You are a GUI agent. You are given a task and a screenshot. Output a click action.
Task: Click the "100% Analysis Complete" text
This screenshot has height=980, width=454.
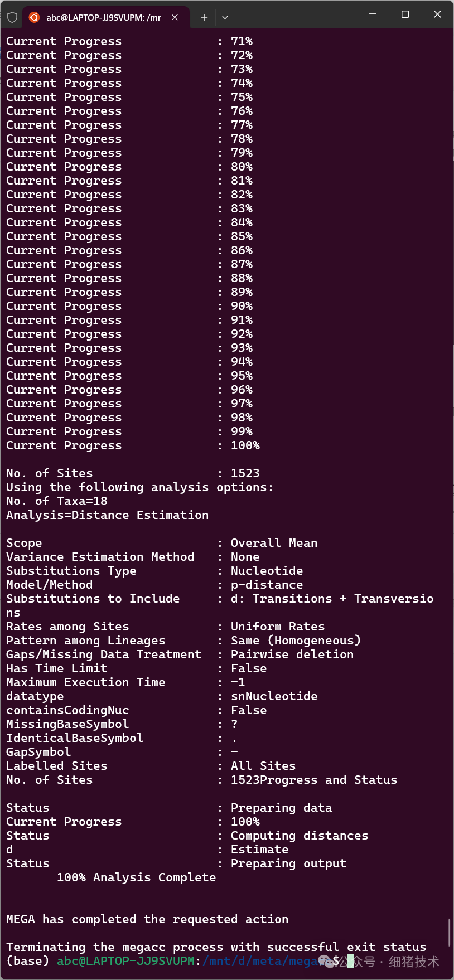136,877
